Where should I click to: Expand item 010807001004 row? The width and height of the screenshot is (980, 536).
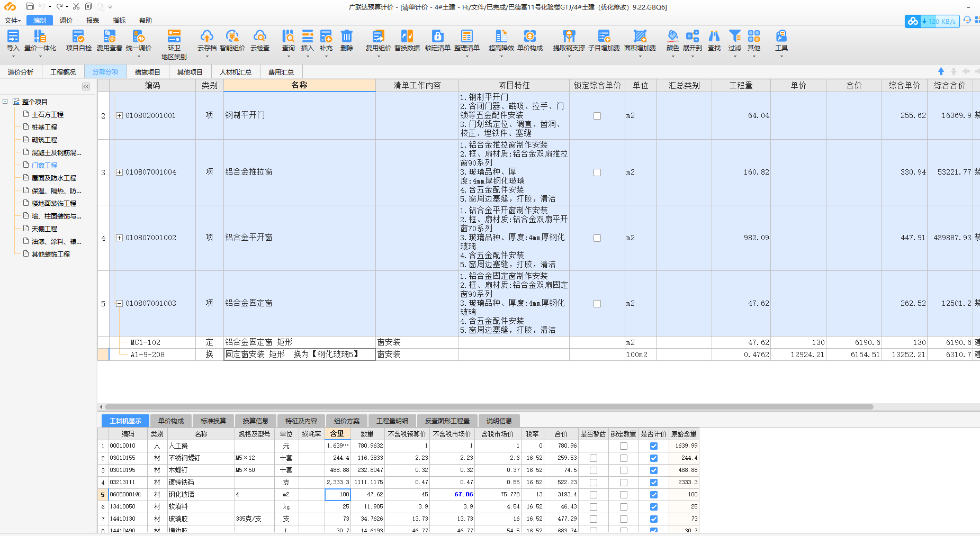click(x=120, y=172)
